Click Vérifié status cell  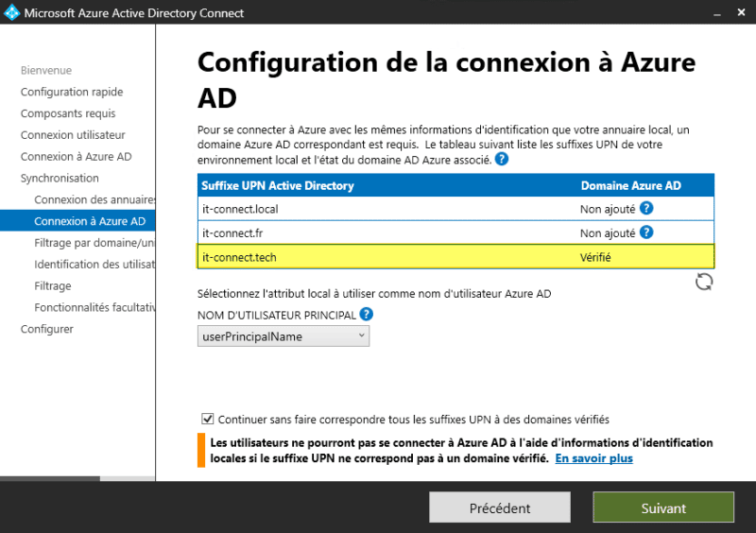(595, 257)
